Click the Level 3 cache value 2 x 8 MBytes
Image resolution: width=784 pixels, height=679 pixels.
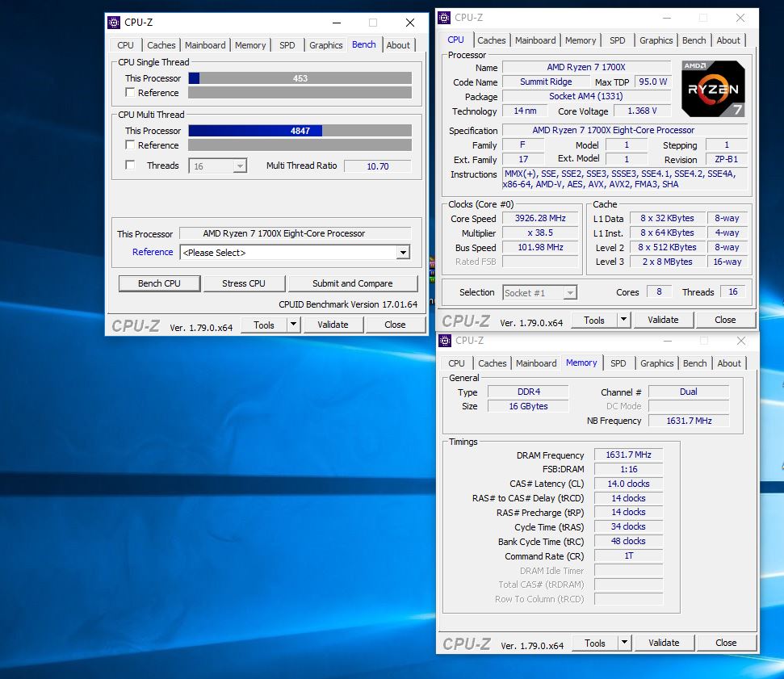(667, 262)
